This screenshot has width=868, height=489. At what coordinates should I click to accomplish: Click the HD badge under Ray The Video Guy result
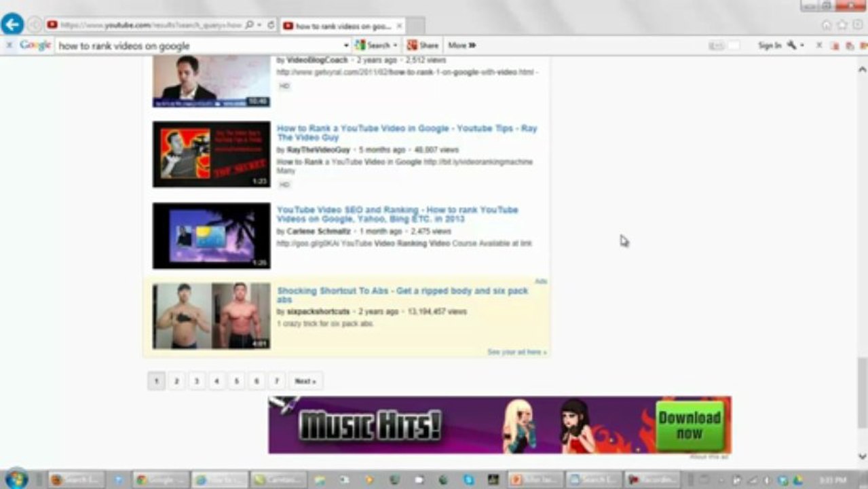click(x=284, y=184)
